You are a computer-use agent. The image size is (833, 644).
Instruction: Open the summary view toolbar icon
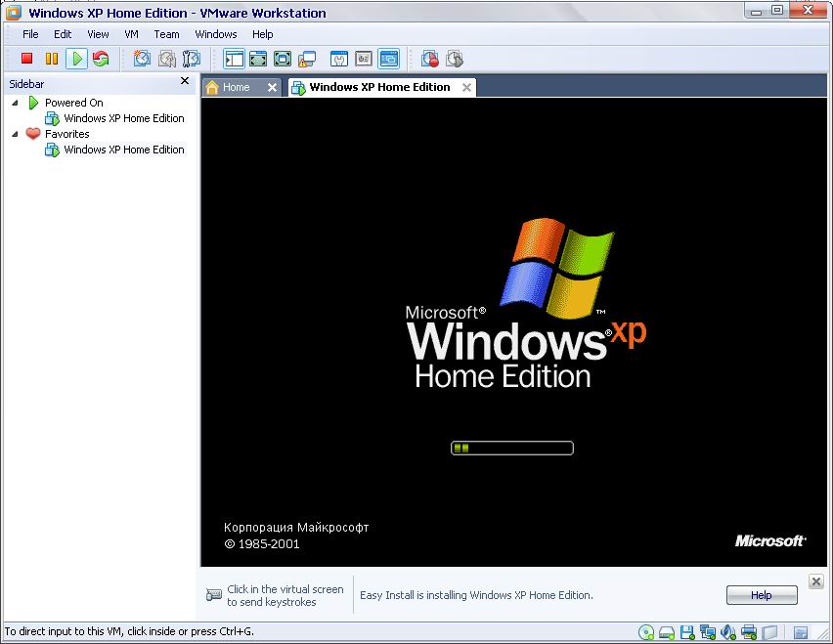339,59
